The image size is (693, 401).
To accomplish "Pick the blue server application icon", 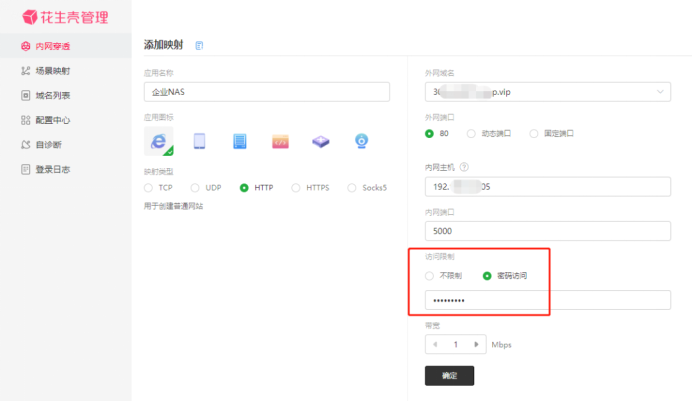I will (x=239, y=142).
